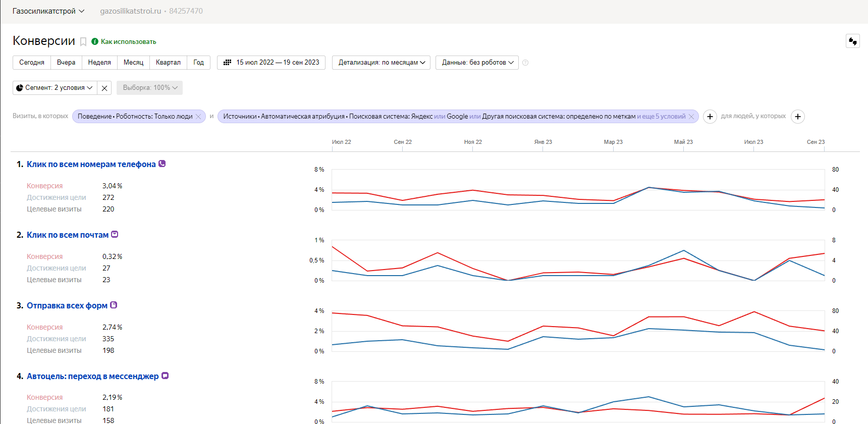This screenshot has width=868, height=424.
Task: Open the Как использовать help link
Action: [128, 42]
